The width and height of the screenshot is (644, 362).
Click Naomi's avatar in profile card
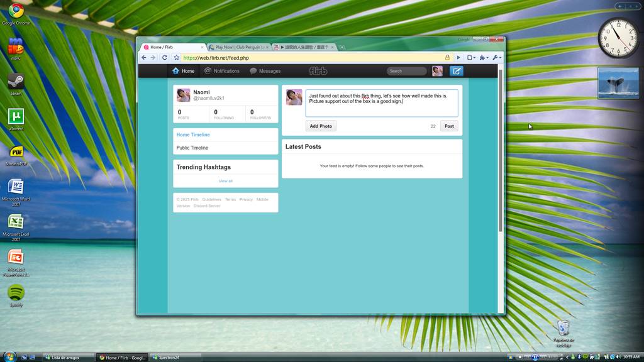coord(183,95)
